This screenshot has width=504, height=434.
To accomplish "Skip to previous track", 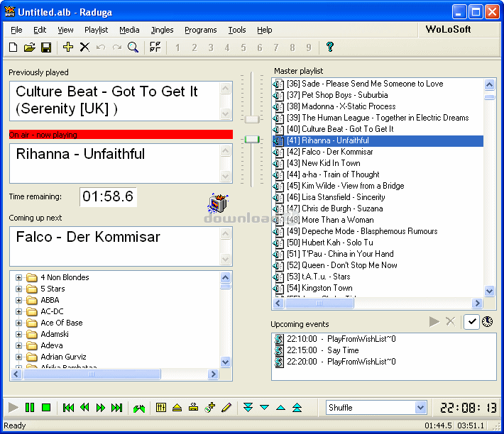I will 68,408.
